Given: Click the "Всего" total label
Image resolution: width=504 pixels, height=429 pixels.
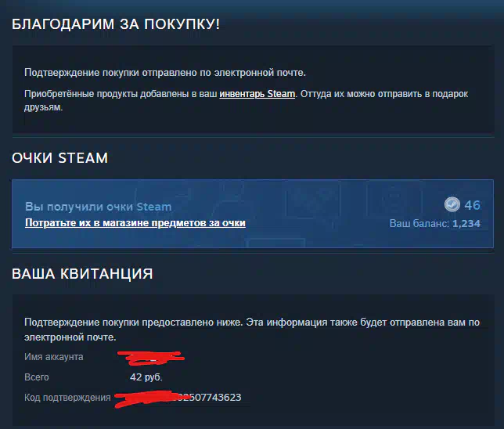Looking at the screenshot, I should (x=37, y=377).
